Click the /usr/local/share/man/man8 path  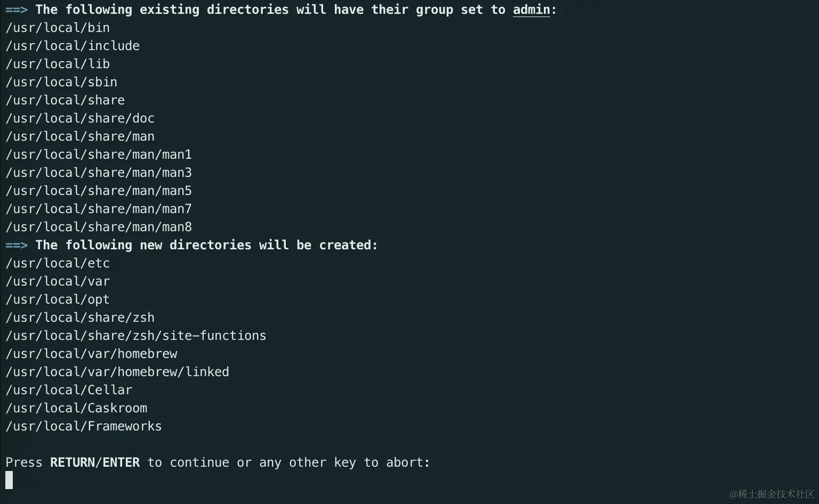(x=99, y=227)
